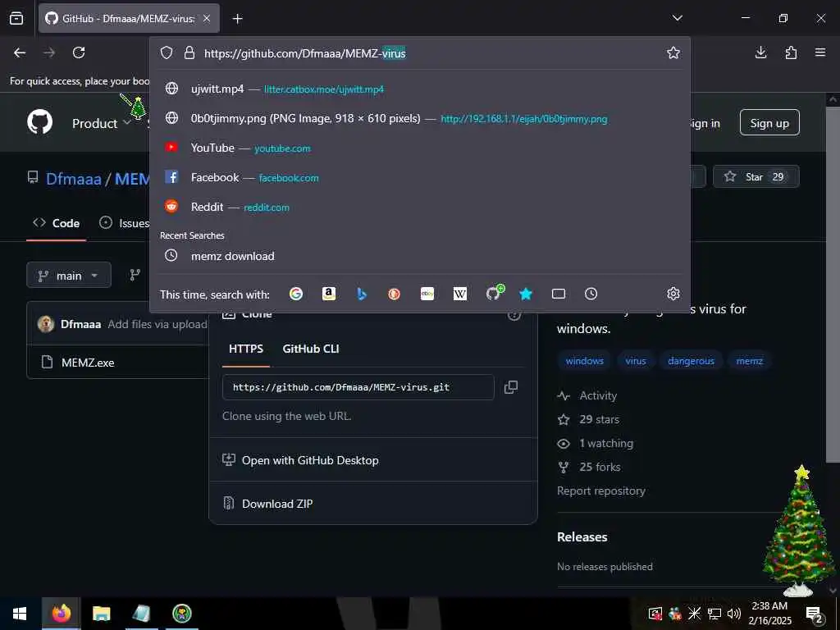Open the tracking protection shield icon
This screenshot has width=840, height=630.
[x=167, y=52]
